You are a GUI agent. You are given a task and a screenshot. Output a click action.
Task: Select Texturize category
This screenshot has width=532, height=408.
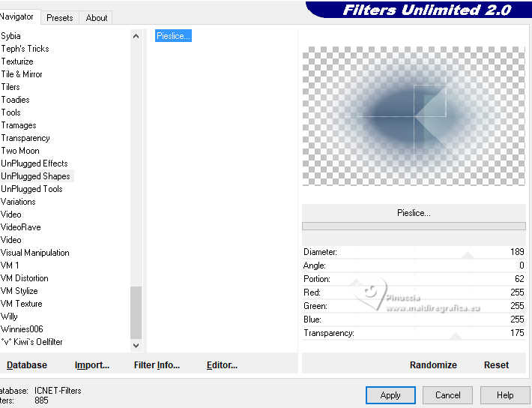click(x=17, y=61)
